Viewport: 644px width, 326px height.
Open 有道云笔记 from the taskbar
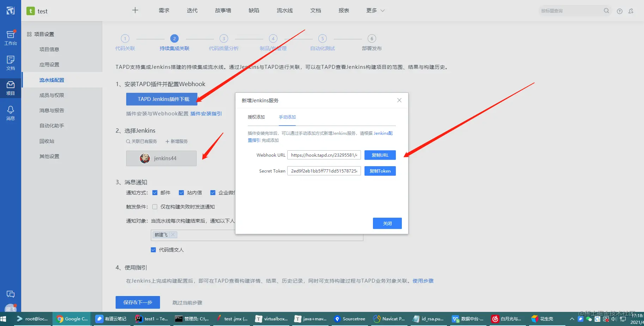111,319
